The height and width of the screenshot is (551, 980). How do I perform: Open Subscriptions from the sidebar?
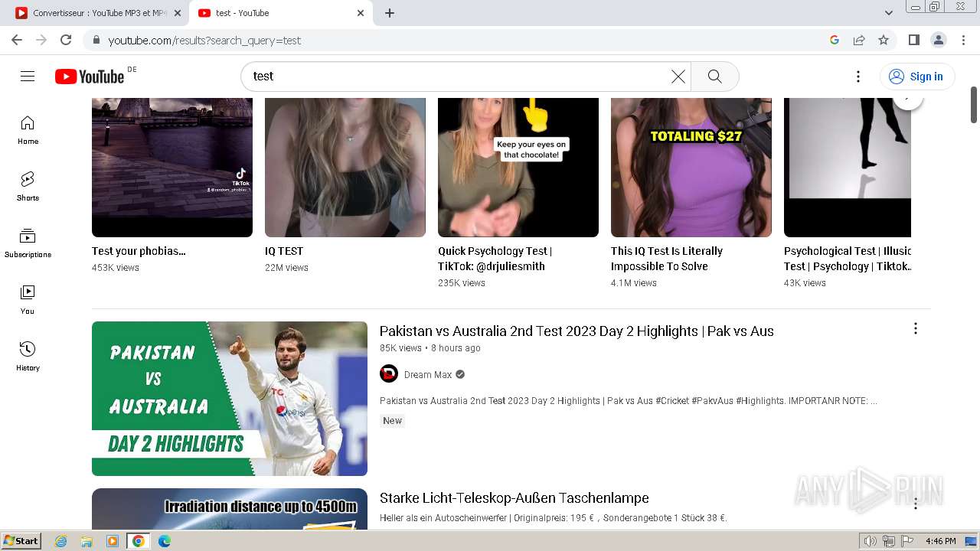[x=28, y=243]
